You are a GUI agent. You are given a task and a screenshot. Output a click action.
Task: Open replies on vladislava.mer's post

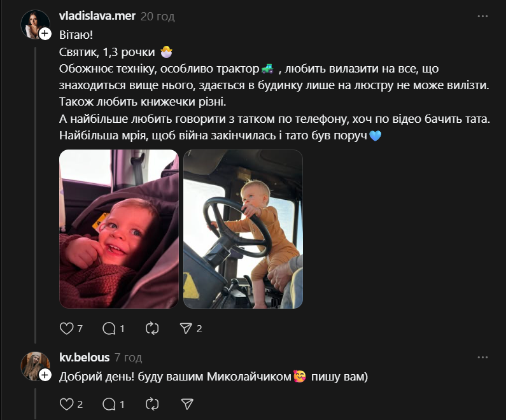(109, 328)
